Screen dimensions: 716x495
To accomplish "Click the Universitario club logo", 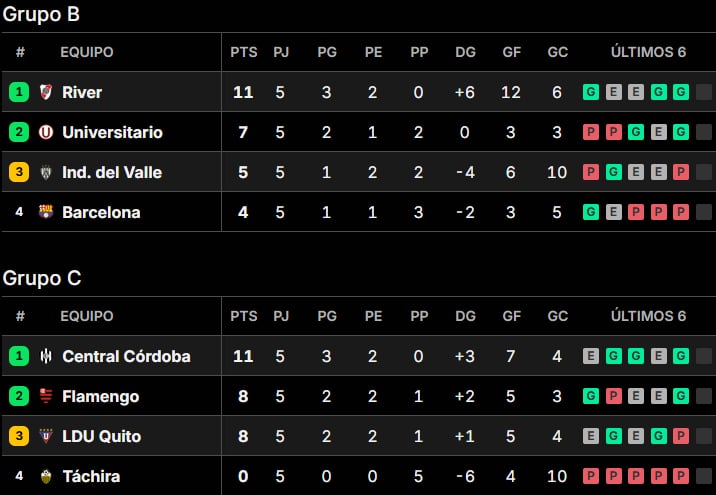I will [46, 132].
